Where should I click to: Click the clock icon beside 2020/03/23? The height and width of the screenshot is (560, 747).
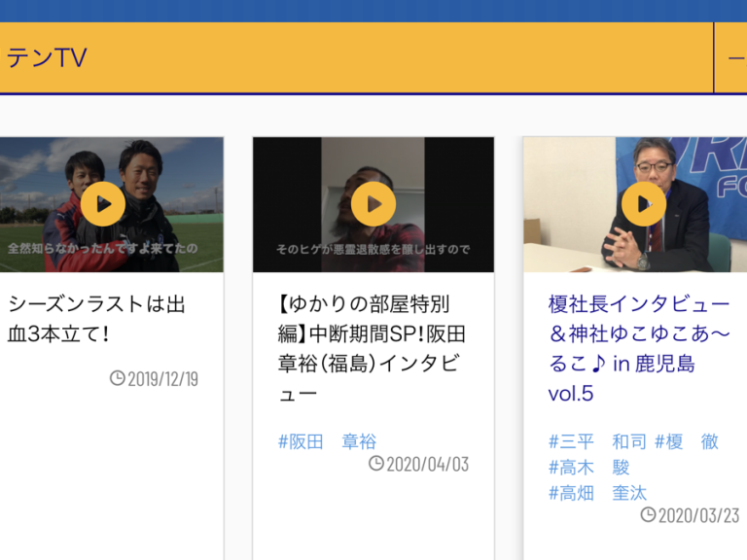pos(649,514)
